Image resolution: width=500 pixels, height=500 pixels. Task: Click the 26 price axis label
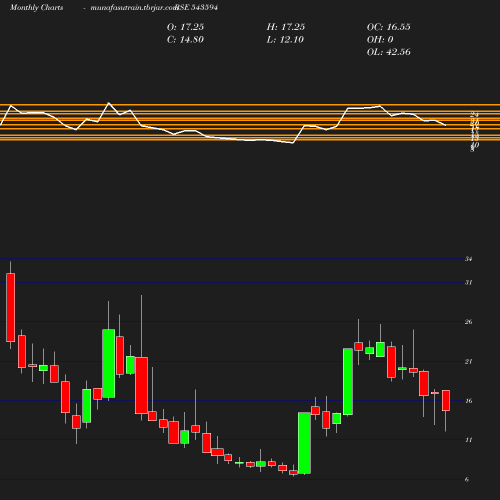[x=469, y=322]
